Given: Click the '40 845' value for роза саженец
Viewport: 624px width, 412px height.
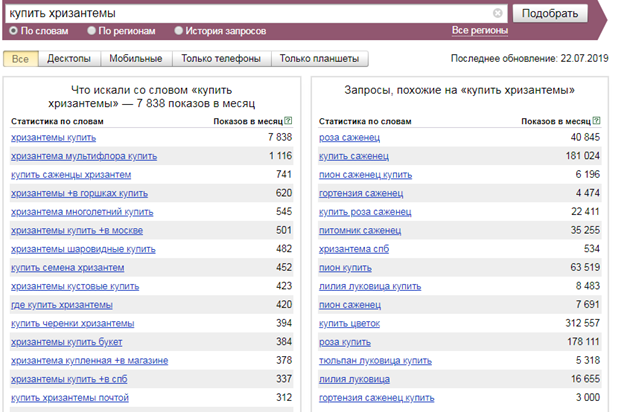Looking at the screenshot, I should 585,137.
